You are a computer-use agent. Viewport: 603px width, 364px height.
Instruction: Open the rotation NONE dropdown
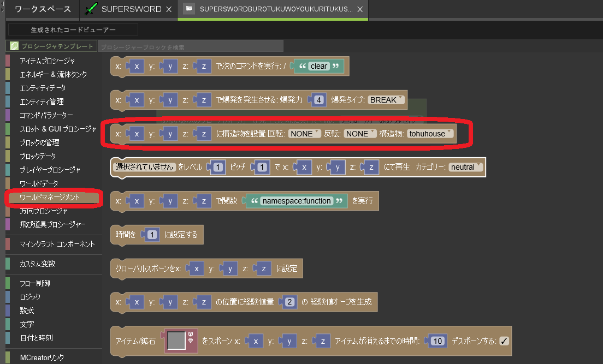coord(304,133)
